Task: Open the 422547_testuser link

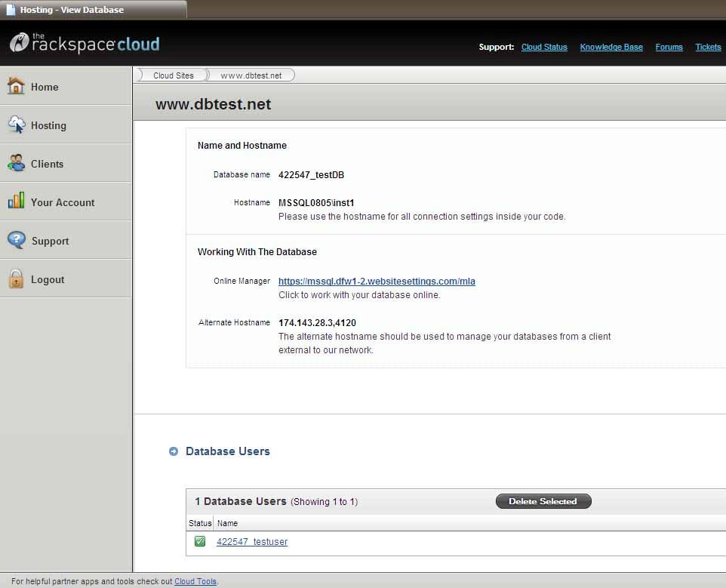Action: tap(252, 542)
